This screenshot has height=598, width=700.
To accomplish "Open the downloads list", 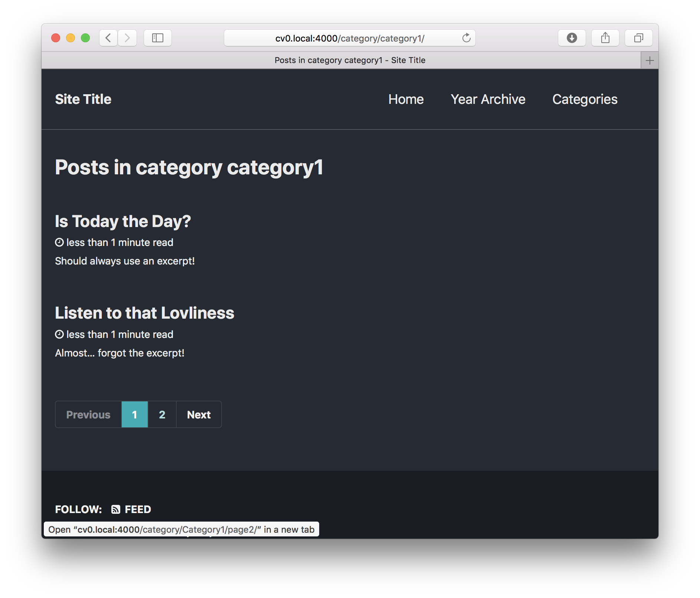I will point(572,38).
